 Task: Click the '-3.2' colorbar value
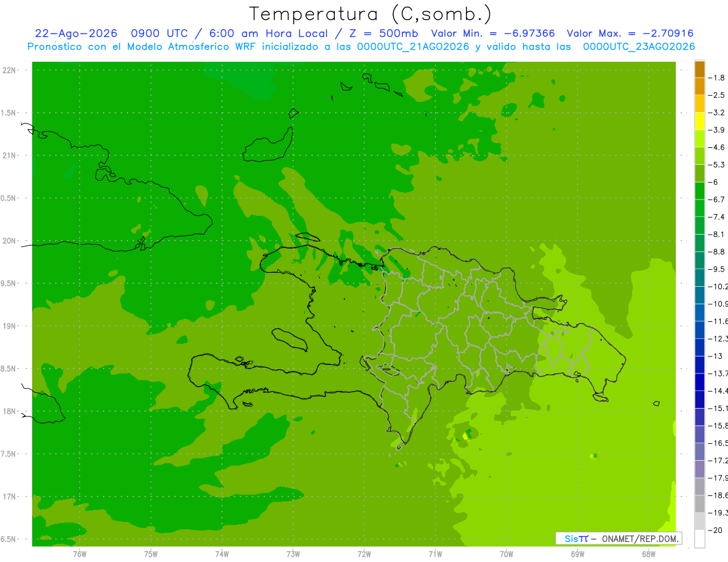[716, 113]
